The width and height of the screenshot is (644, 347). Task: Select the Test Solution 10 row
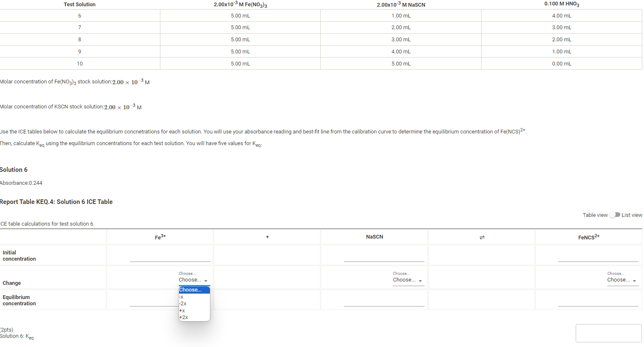(80, 63)
